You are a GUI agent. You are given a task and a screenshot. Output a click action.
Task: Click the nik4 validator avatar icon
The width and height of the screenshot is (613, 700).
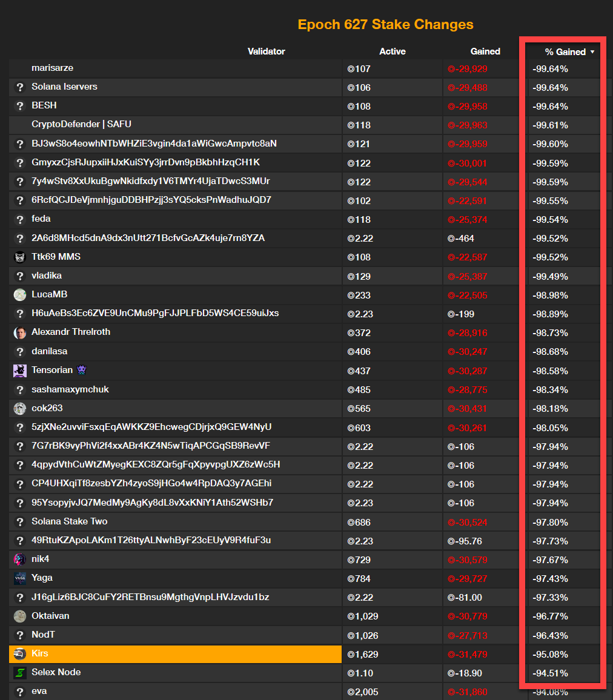[x=19, y=560]
